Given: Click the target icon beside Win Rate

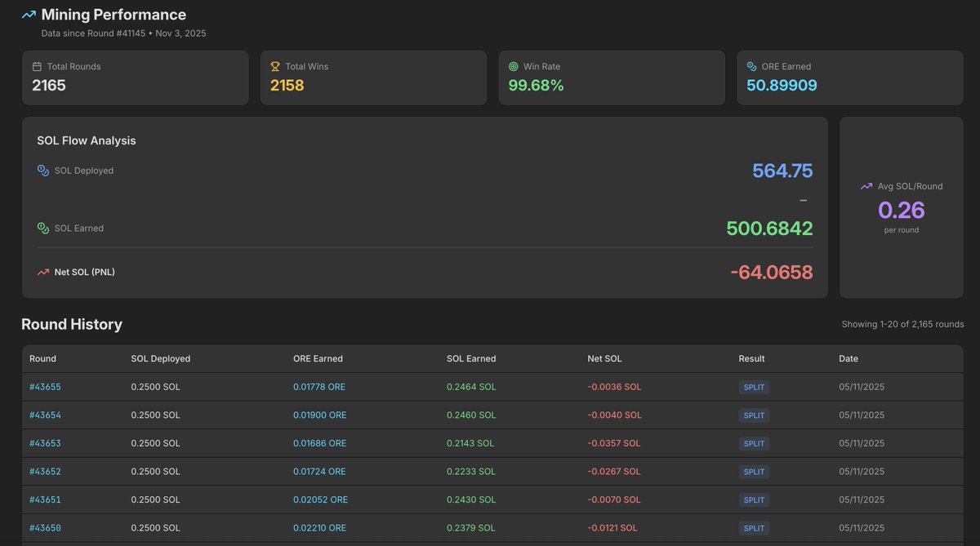Looking at the screenshot, I should 514,66.
